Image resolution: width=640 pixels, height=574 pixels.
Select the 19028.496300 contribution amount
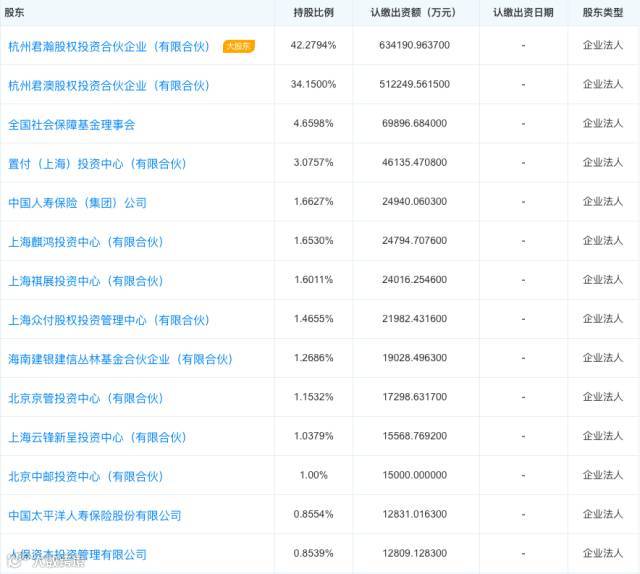414,358
